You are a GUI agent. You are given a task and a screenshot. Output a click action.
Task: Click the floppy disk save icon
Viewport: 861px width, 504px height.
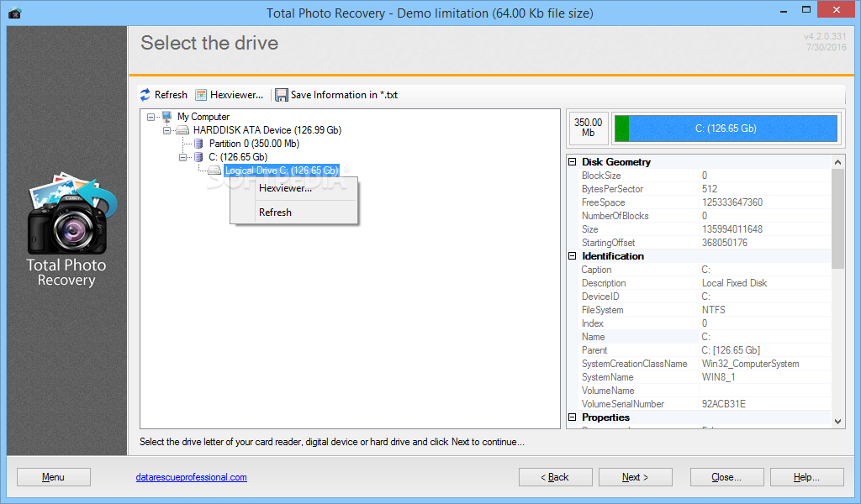click(x=281, y=95)
